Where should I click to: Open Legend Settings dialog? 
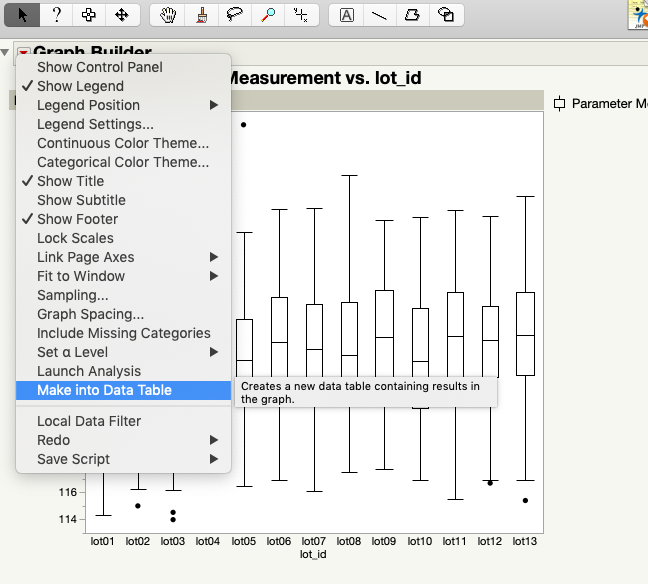pyautogui.click(x=123, y=124)
